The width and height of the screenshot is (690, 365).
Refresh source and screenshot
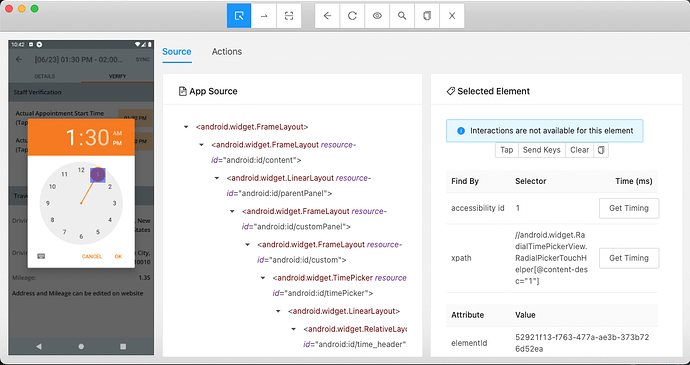click(x=352, y=16)
